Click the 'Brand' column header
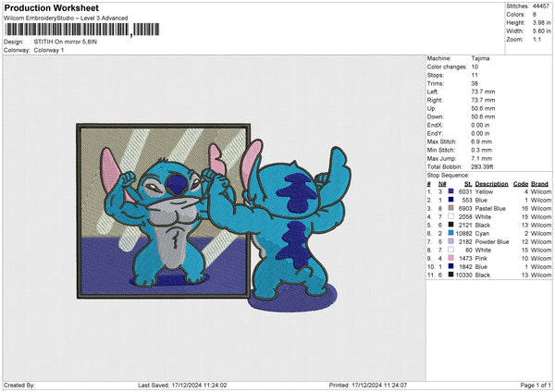This screenshot has width=555, height=392. tap(540, 184)
